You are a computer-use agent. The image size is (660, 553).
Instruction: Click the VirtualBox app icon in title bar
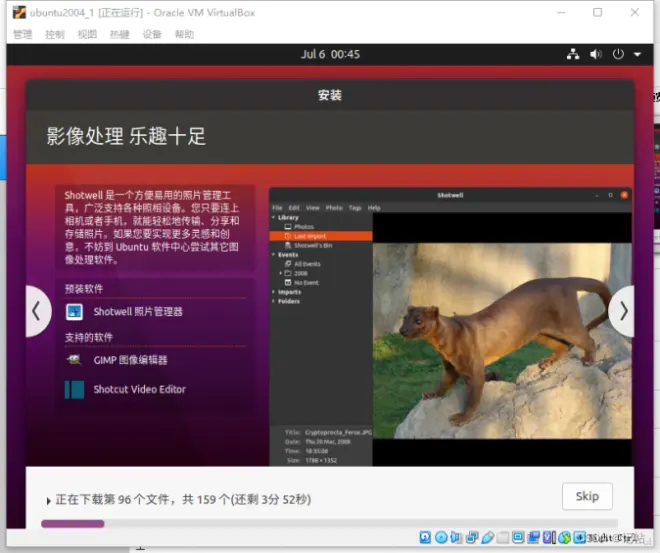(19, 13)
